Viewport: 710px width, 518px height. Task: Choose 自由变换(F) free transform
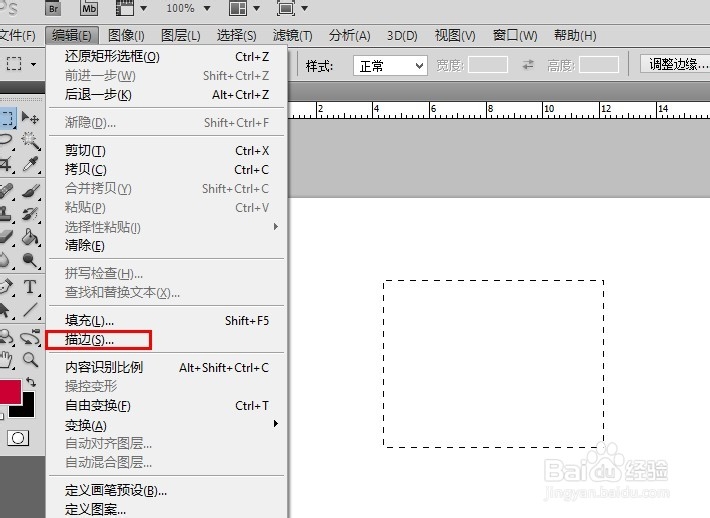[x=167, y=406]
